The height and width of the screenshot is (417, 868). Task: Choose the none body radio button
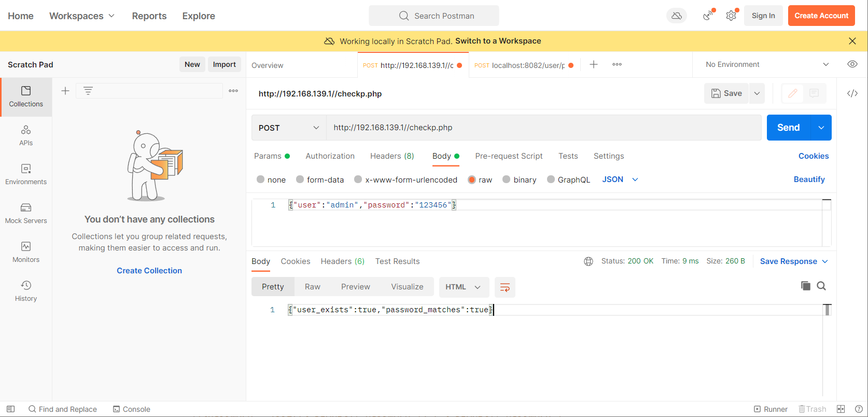coord(261,179)
